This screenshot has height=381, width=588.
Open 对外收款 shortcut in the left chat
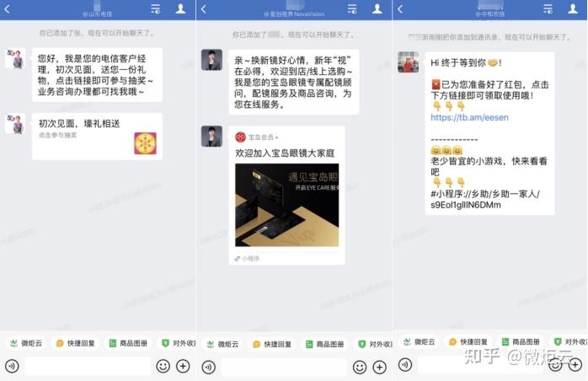tap(179, 343)
